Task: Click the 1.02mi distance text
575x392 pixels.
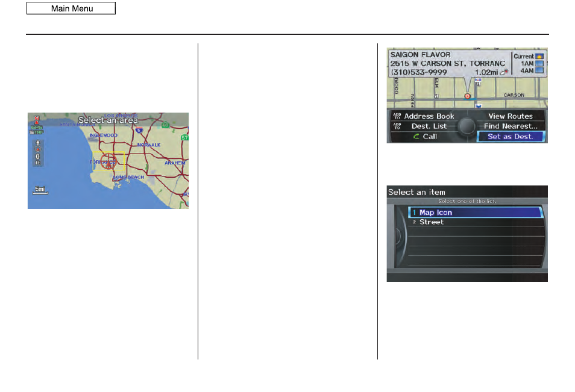Action: pyautogui.click(x=486, y=72)
